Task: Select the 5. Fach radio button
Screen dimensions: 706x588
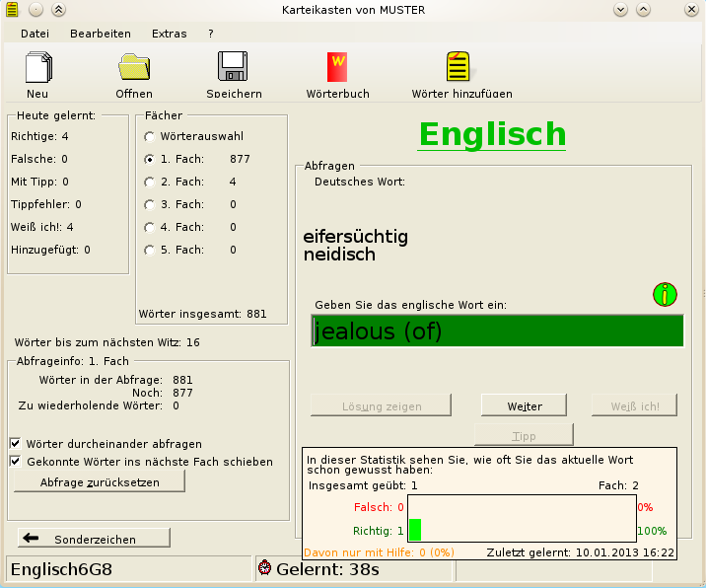Action: coord(149,250)
